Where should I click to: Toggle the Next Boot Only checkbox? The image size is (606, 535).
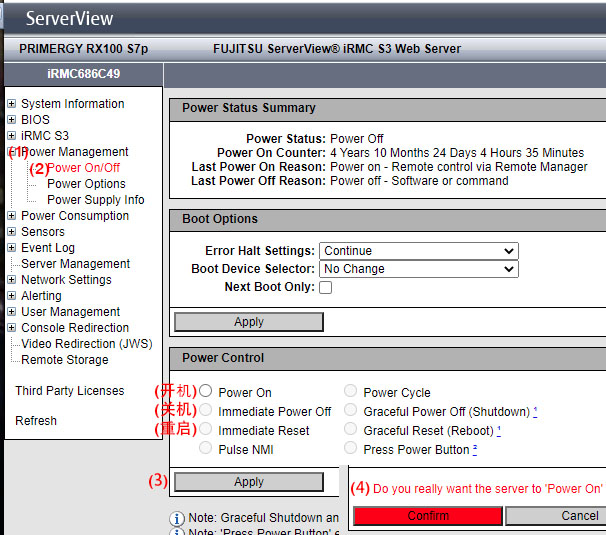coord(325,288)
